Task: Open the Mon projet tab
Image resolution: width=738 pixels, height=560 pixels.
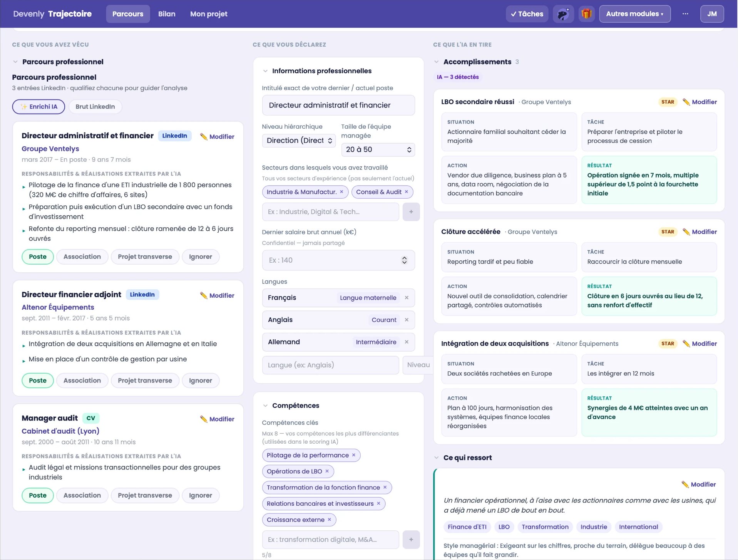Action: click(209, 14)
